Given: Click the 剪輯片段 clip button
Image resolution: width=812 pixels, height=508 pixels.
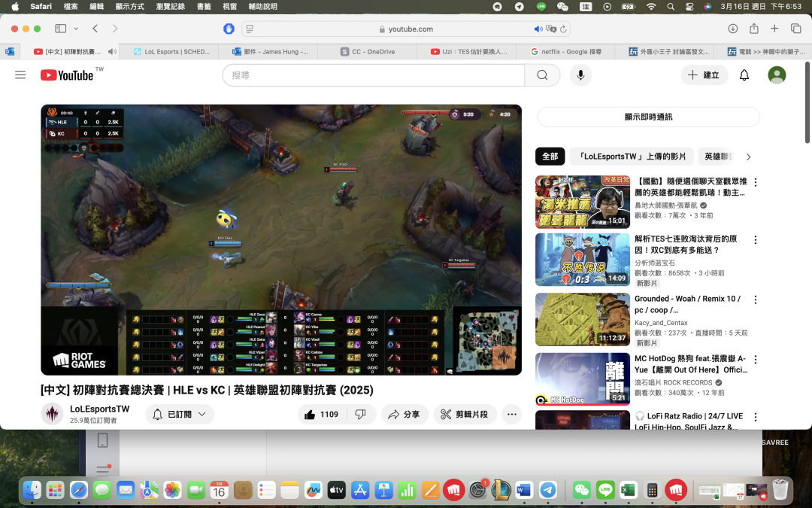Looking at the screenshot, I should click(465, 414).
